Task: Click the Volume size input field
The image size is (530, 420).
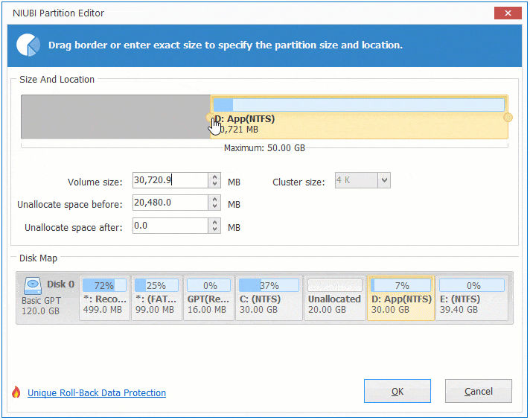Action: pyautogui.click(x=169, y=180)
